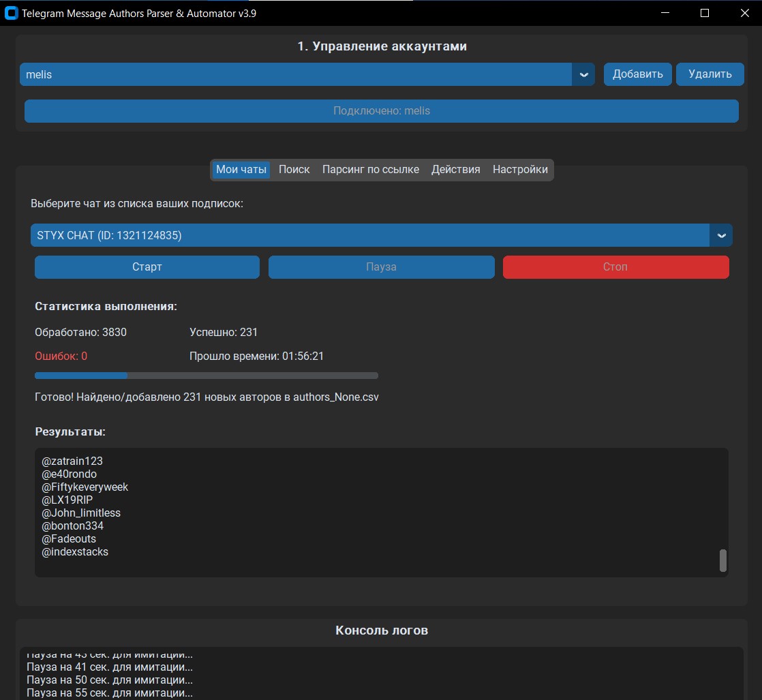Pause the process using Пауза button

pyautogui.click(x=381, y=267)
